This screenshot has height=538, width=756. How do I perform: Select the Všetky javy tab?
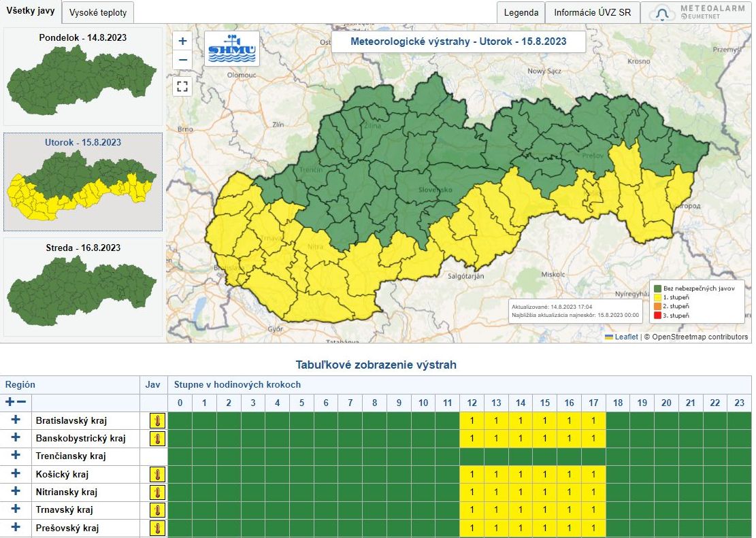coord(31,12)
